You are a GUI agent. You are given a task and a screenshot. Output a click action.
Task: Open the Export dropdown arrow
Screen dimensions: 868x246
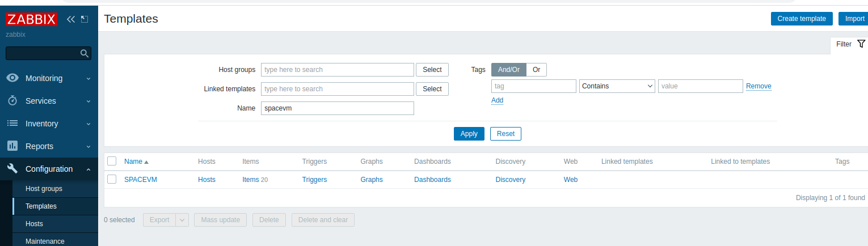click(x=183, y=220)
